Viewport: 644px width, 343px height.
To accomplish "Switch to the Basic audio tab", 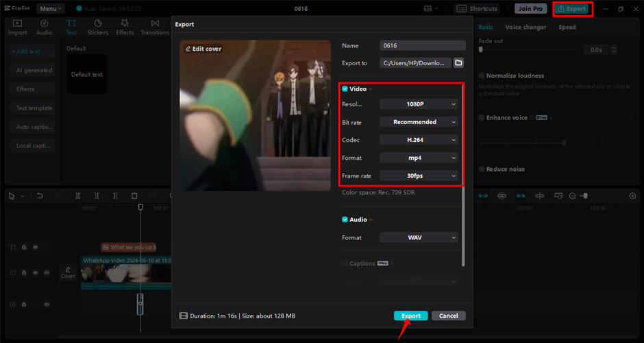I will point(486,27).
